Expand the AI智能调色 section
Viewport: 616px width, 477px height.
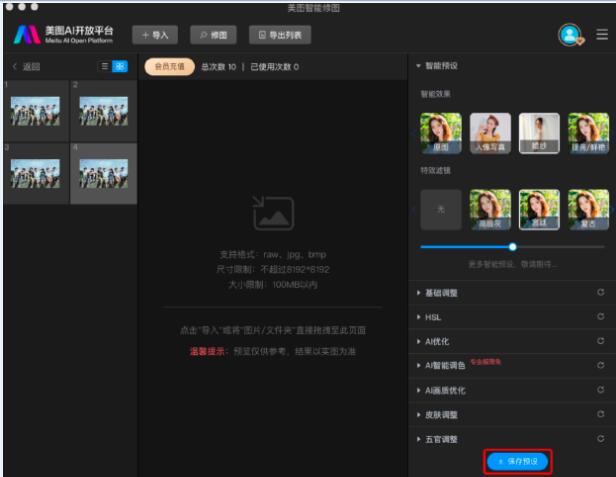(453, 366)
